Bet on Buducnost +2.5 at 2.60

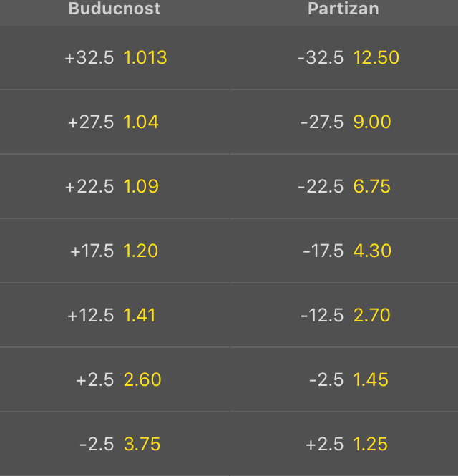click(x=114, y=380)
